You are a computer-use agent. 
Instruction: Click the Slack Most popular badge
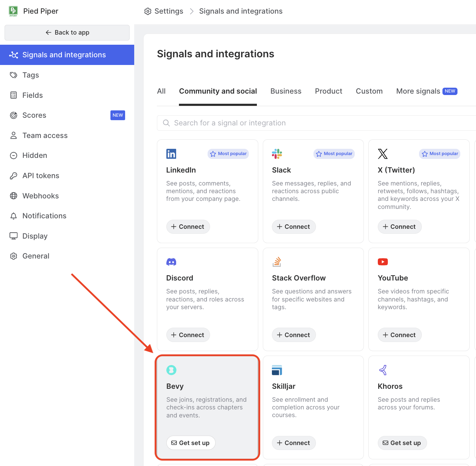tap(334, 154)
